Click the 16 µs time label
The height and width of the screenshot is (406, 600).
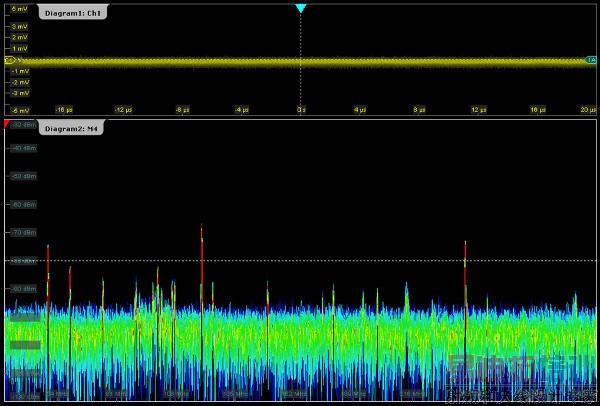tap(538, 110)
